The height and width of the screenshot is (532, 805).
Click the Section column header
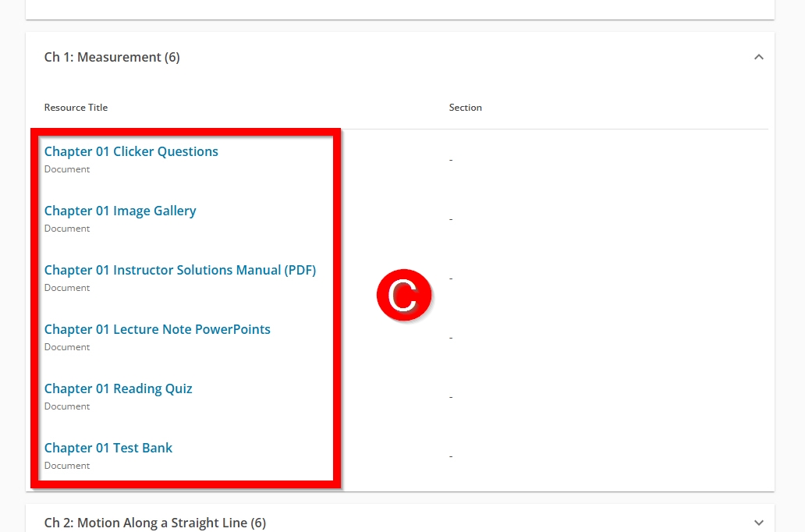click(465, 108)
